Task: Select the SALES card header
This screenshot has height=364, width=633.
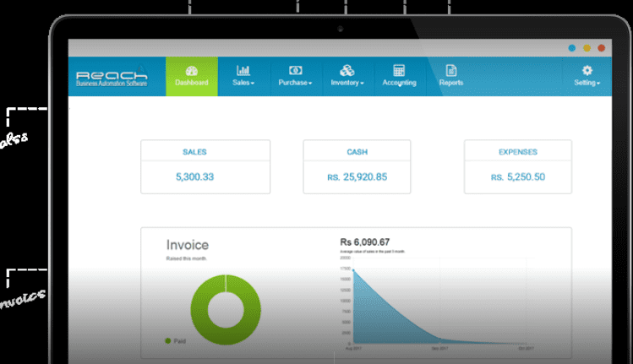Action: (194, 152)
